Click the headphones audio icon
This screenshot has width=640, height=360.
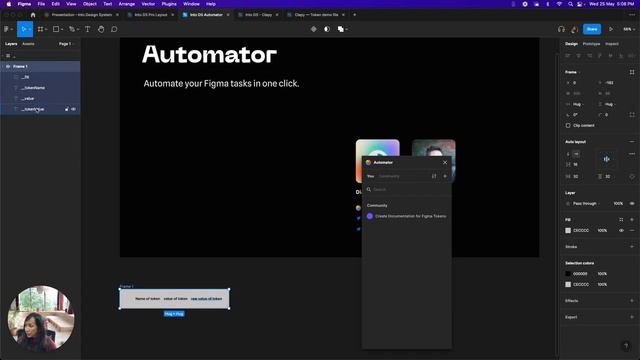pyautogui.click(x=561, y=29)
